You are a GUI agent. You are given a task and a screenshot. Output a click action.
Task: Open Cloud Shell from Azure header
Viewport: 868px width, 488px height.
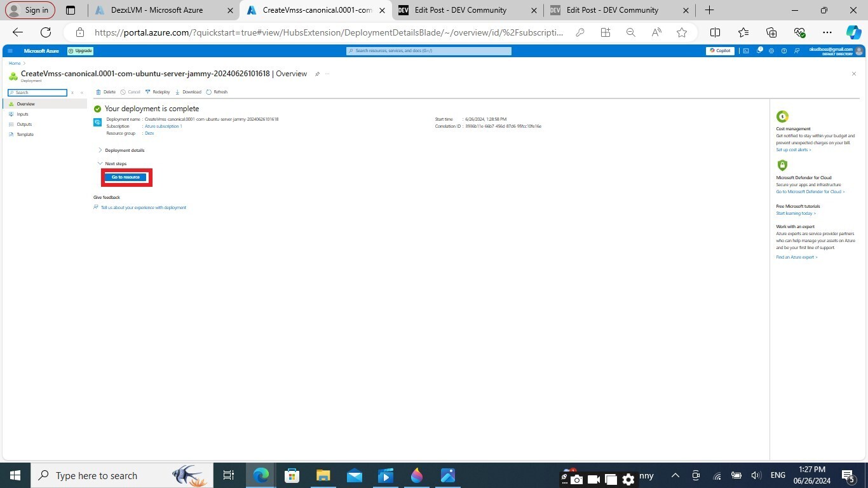point(746,51)
